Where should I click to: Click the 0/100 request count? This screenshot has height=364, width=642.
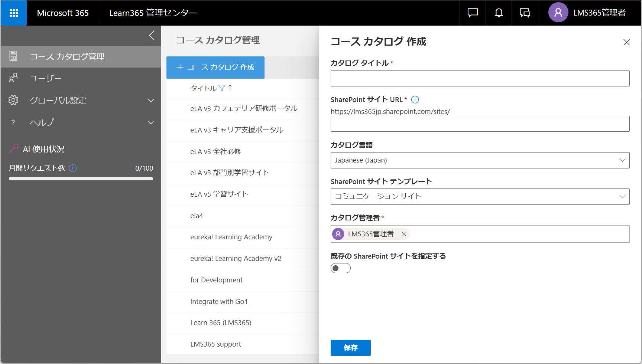point(144,168)
